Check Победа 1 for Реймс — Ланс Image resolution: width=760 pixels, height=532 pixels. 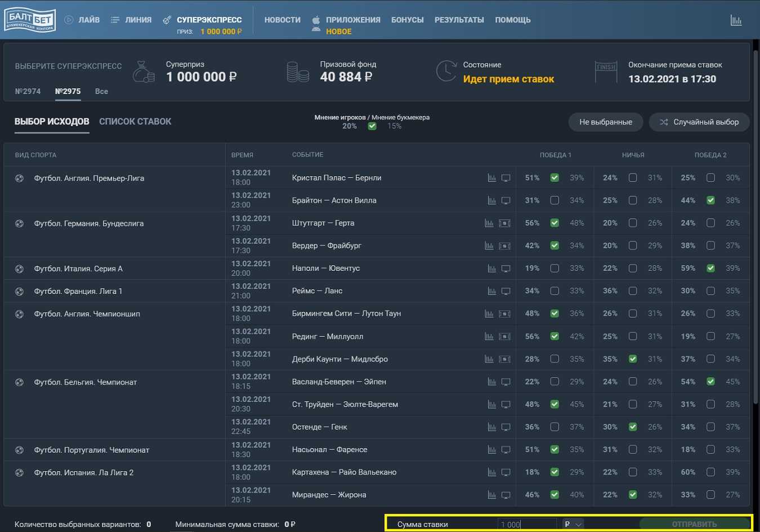coord(555,291)
